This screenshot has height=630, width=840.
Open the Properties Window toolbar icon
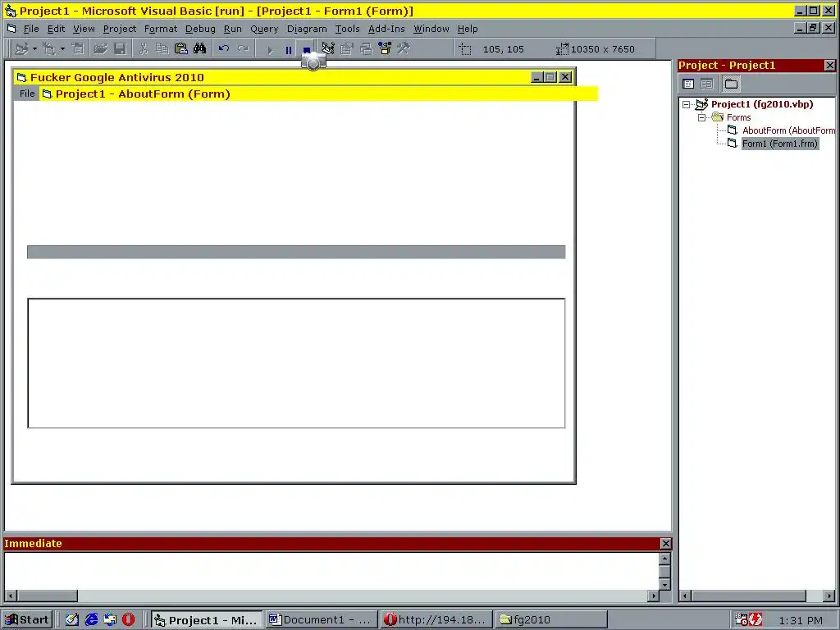[x=347, y=48]
